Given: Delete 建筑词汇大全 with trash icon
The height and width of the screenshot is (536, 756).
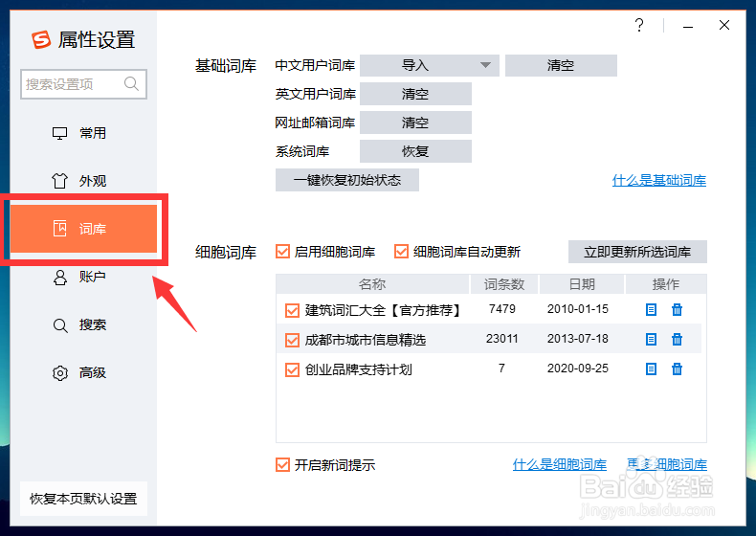Looking at the screenshot, I should click(677, 310).
